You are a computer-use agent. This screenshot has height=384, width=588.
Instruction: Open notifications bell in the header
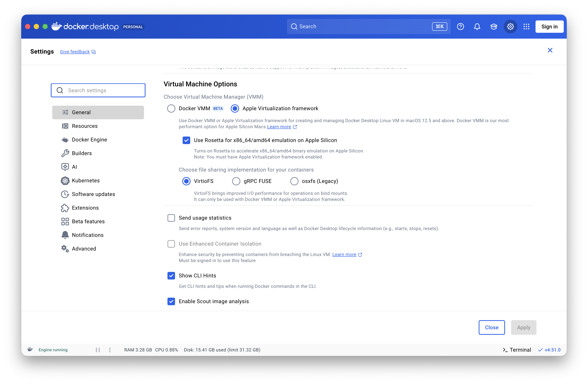point(477,27)
